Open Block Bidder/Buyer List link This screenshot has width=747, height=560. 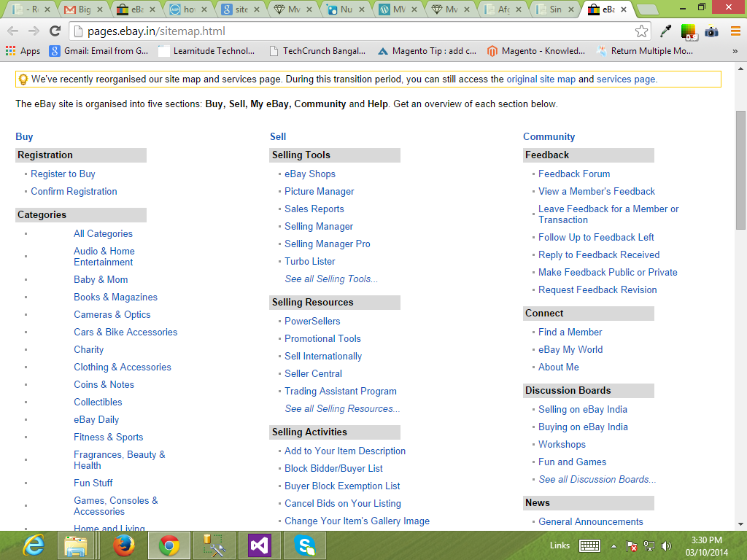(x=333, y=469)
